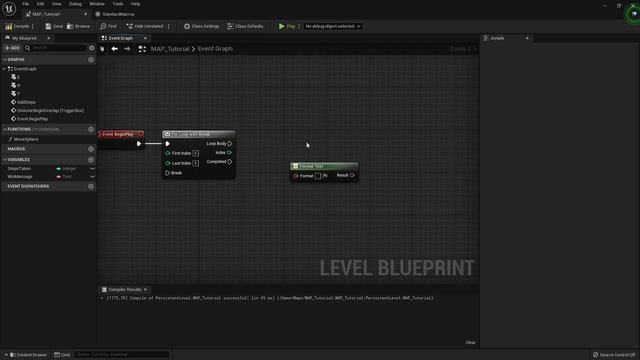
Task: Close the Event Graph tab
Action: click(145, 38)
